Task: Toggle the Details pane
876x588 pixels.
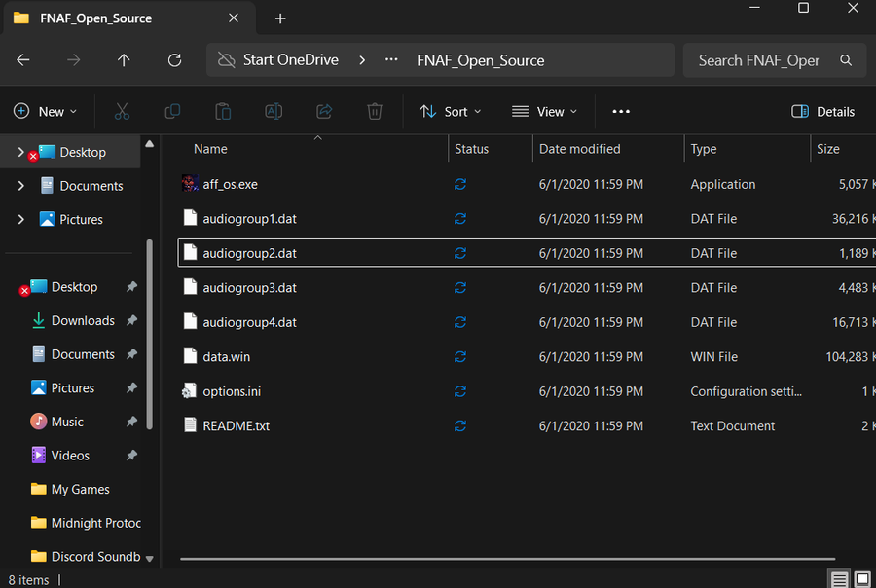Action: [x=822, y=111]
